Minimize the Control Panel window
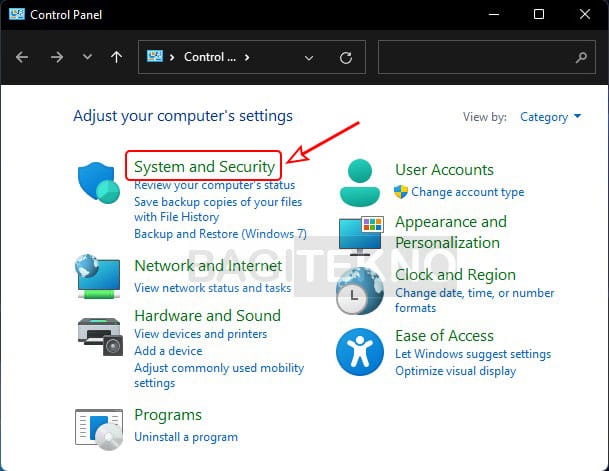Image resolution: width=609 pixels, height=471 pixels. tap(494, 14)
